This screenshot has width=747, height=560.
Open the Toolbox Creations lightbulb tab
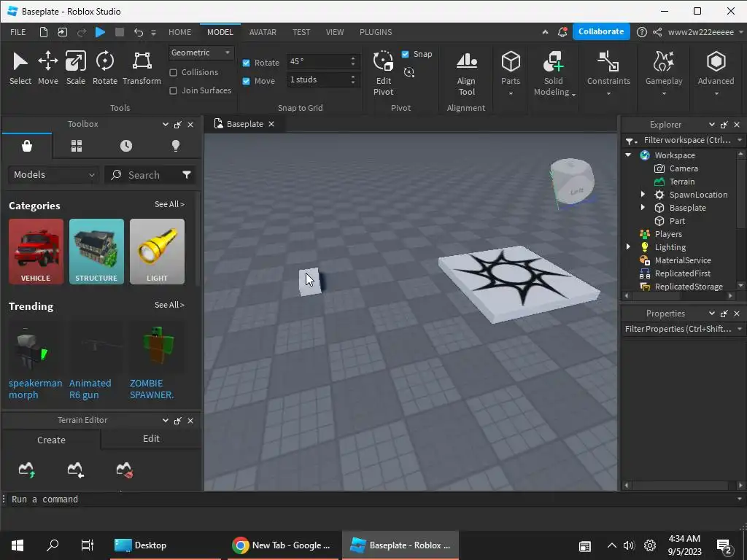tap(175, 146)
